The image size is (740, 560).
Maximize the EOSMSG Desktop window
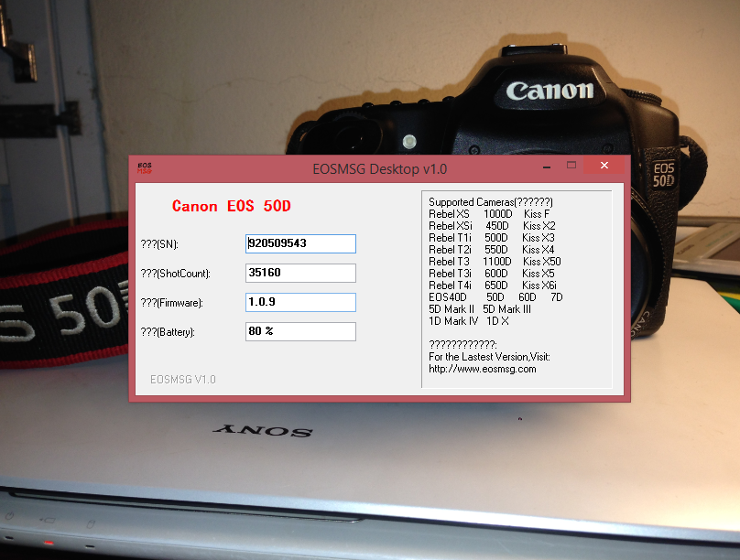tap(571, 165)
